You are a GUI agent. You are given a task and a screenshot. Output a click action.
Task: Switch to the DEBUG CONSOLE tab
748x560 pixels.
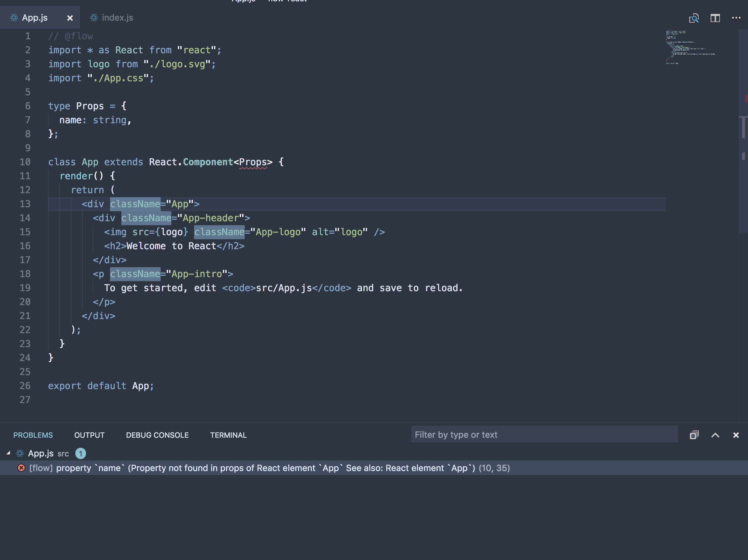[x=157, y=435]
